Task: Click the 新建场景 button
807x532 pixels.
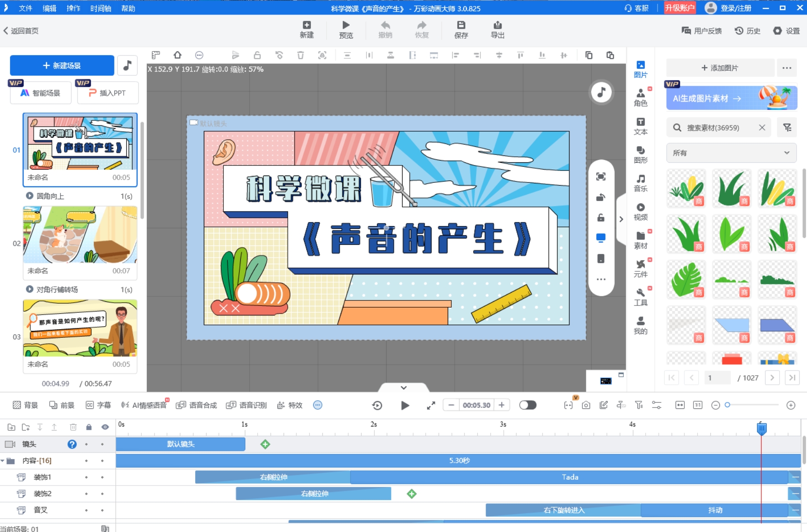Action: tap(62, 66)
